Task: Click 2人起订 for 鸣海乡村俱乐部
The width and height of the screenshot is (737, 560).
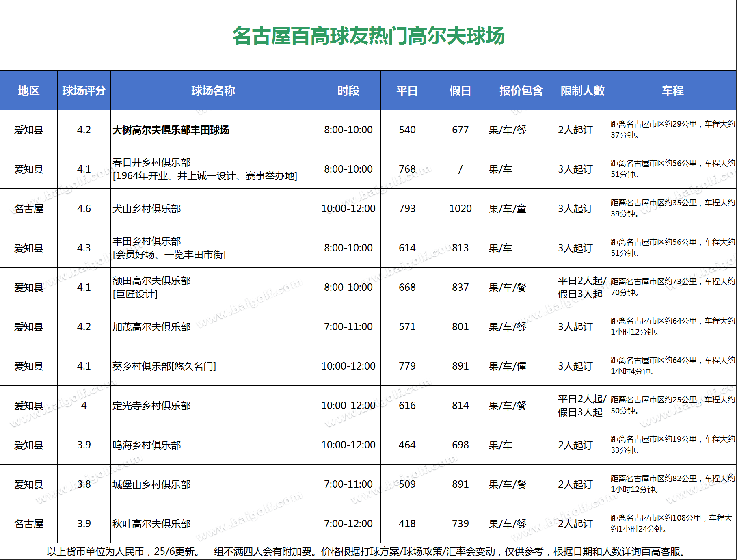Action: coord(575,445)
